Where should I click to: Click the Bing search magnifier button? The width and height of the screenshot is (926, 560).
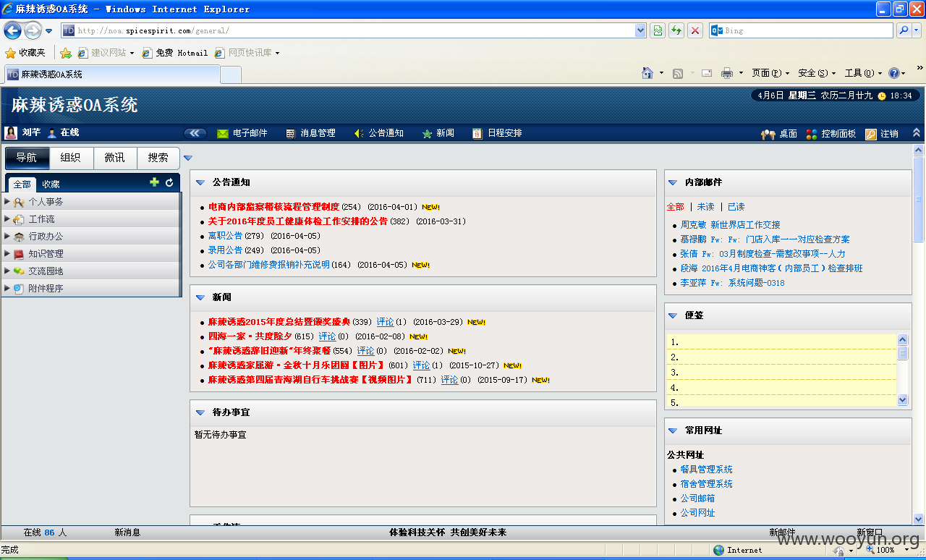click(903, 30)
